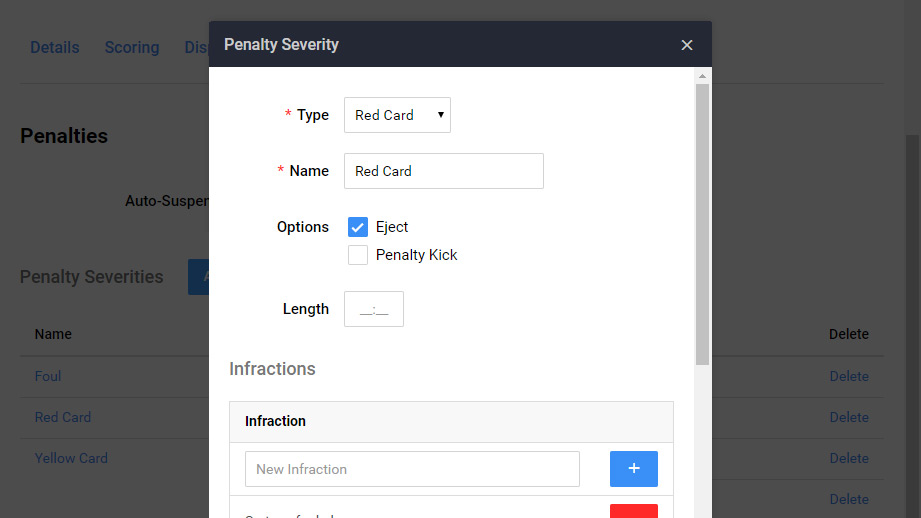This screenshot has height=518, width=921.
Task: Focus the New Infraction text box
Action: point(412,469)
